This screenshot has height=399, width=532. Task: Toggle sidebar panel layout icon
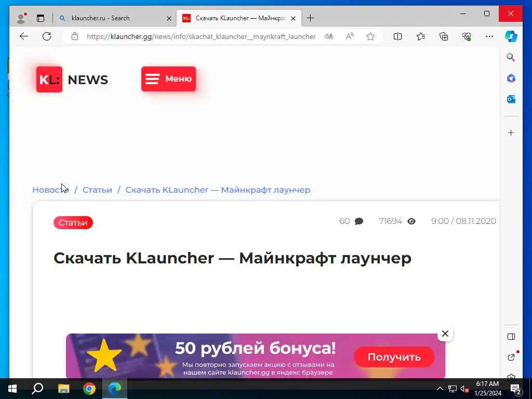click(511, 337)
